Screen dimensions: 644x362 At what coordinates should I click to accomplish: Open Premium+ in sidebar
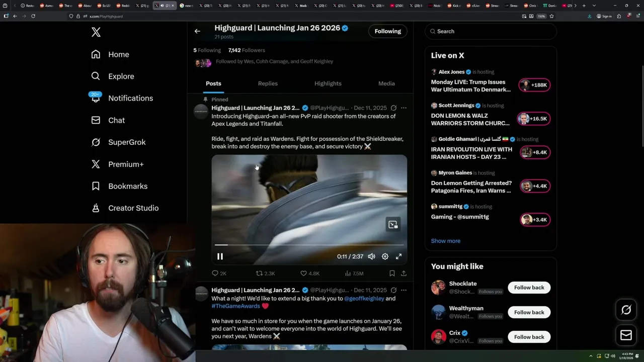[117, 164]
